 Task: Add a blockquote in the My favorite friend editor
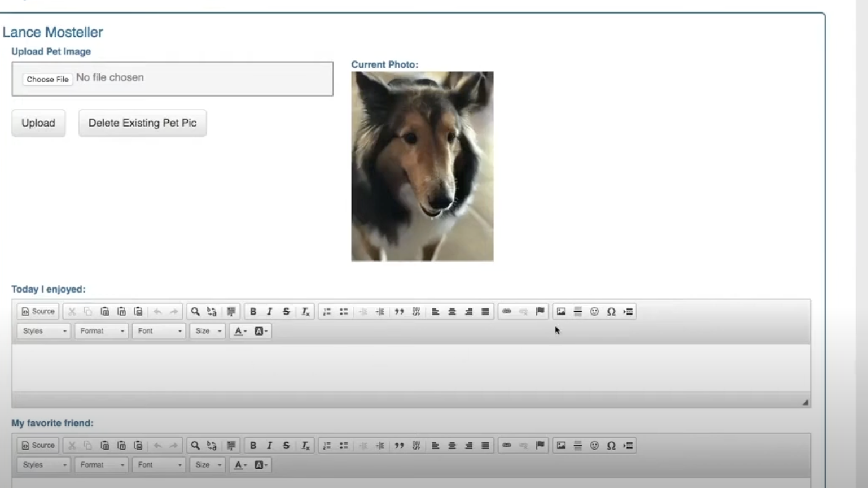(400, 445)
